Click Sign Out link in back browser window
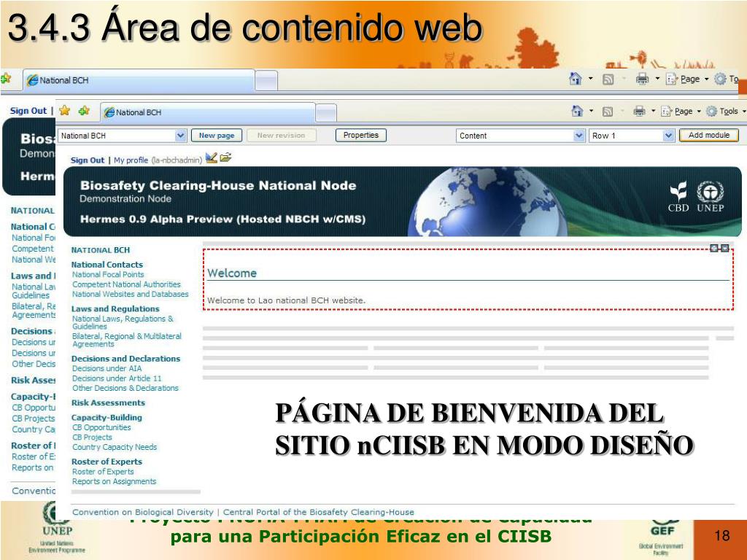The height and width of the screenshot is (560, 747). tap(28, 111)
